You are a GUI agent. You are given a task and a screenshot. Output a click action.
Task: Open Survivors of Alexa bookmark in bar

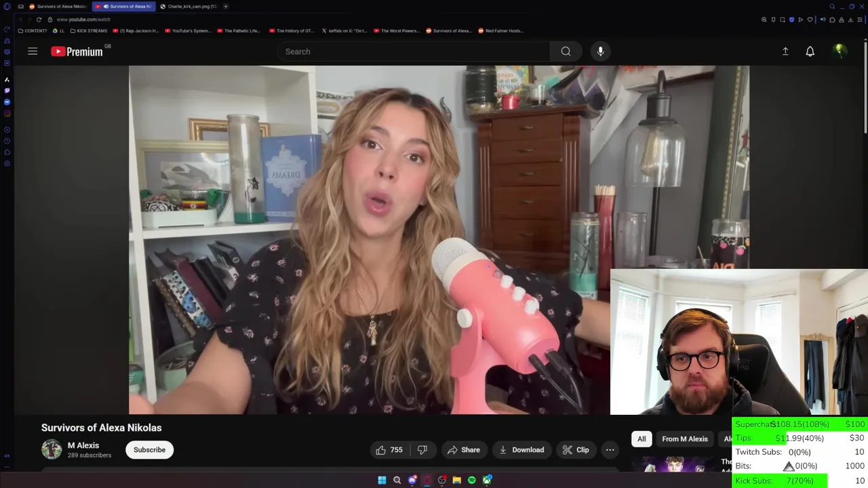(x=448, y=30)
